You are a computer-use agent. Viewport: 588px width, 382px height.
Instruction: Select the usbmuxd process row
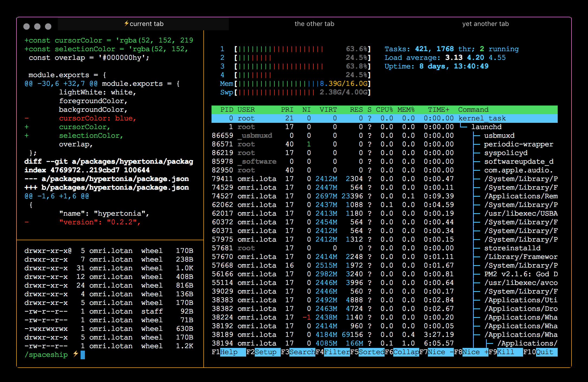[x=384, y=136]
